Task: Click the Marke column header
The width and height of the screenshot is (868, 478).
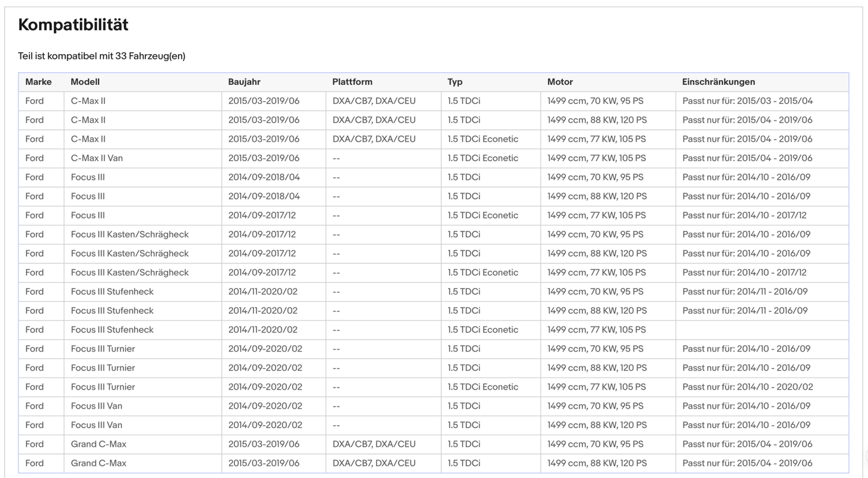Action: tap(38, 82)
